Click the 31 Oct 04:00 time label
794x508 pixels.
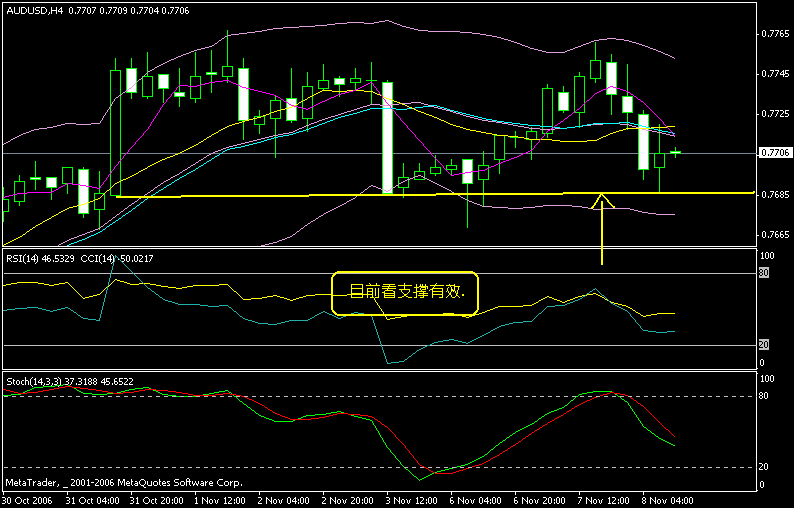tap(93, 501)
